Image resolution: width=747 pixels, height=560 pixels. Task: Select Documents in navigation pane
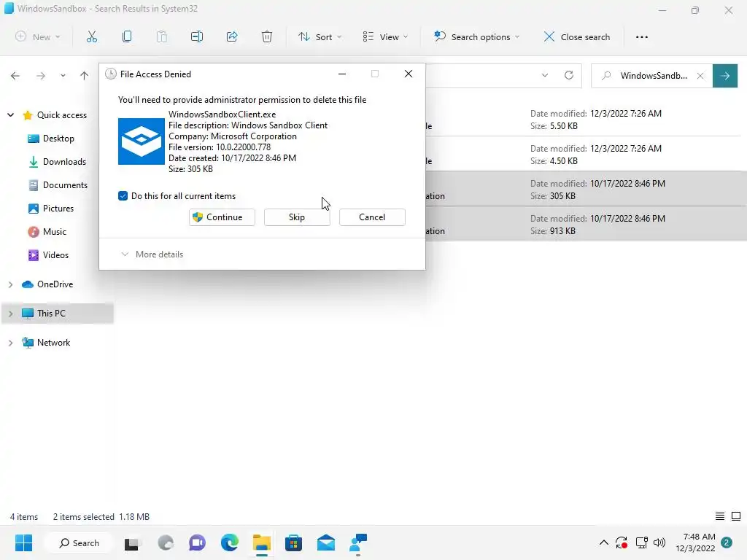point(58,184)
